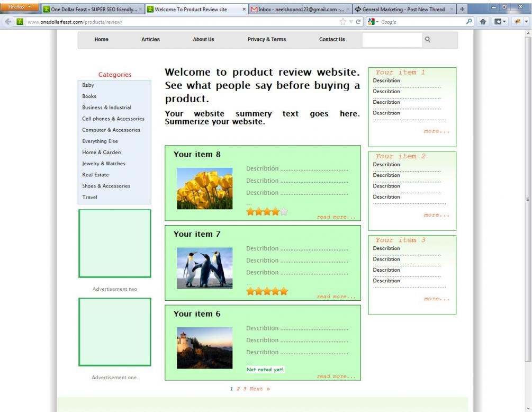Click the tulips thumbnail of item 8

204,189
